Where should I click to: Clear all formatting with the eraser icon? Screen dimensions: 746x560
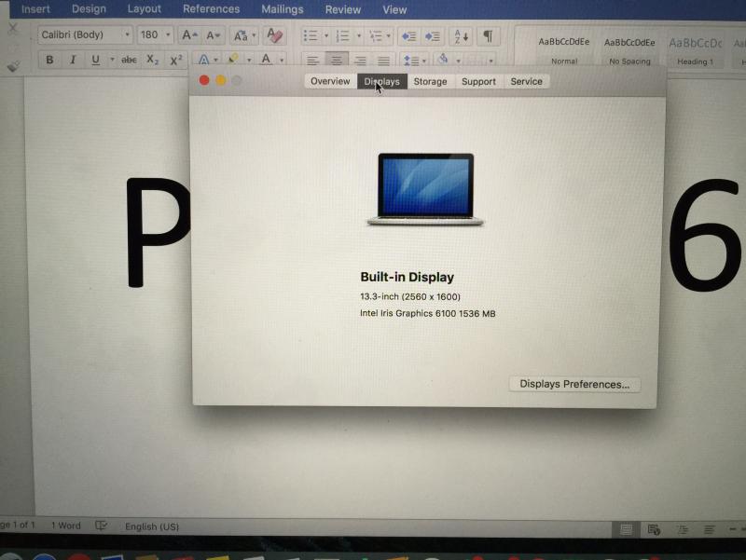[x=274, y=35]
